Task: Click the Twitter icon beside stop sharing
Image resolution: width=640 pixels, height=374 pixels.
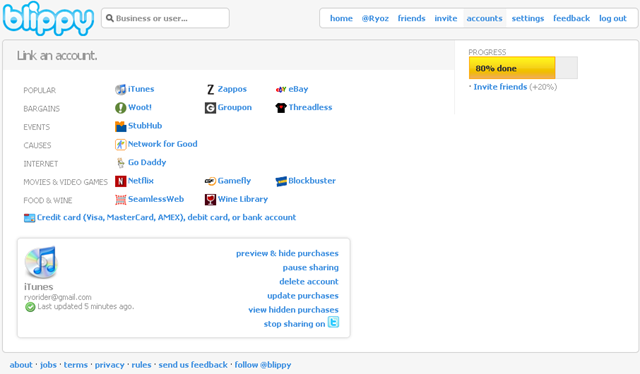Action: tap(333, 322)
